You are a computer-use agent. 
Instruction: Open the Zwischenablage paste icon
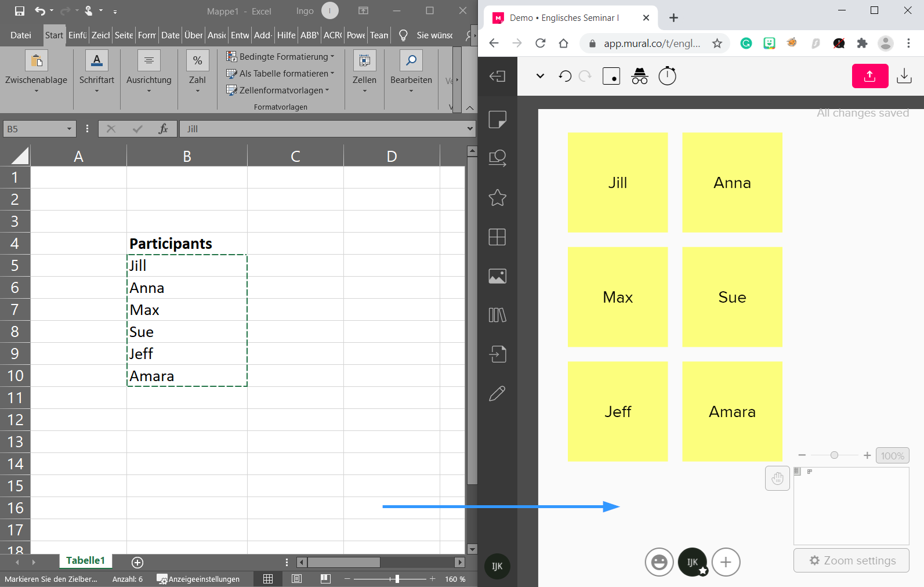[37, 60]
